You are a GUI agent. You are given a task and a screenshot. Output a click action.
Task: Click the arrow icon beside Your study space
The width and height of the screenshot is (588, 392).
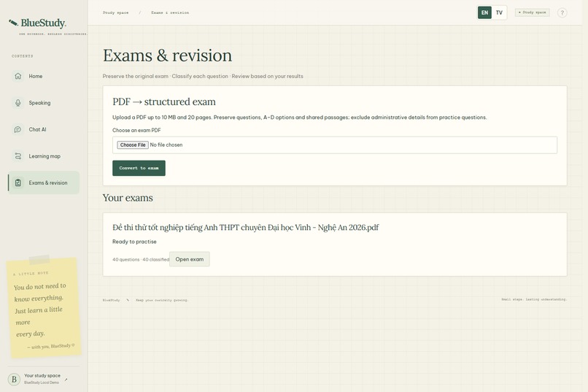click(66, 380)
